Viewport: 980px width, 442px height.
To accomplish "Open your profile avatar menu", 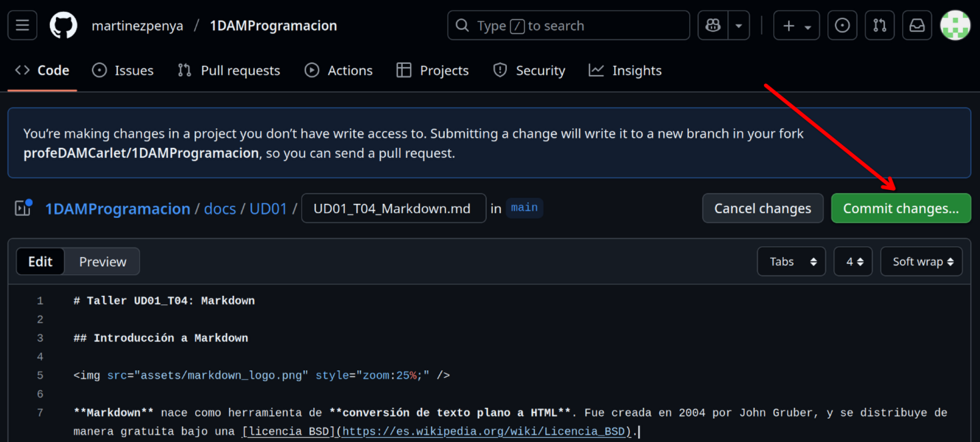I will point(955,25).
